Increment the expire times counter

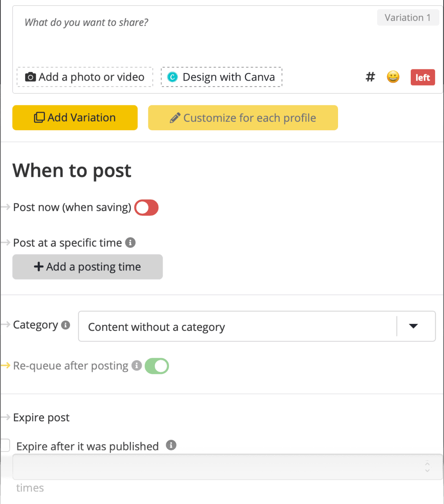pos(427,464)
